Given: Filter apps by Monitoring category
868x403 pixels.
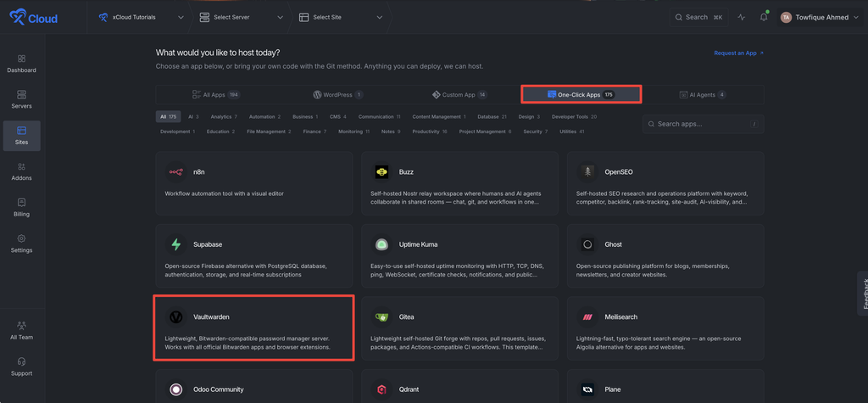Looking at the screenshot, I should click(353, 132).
